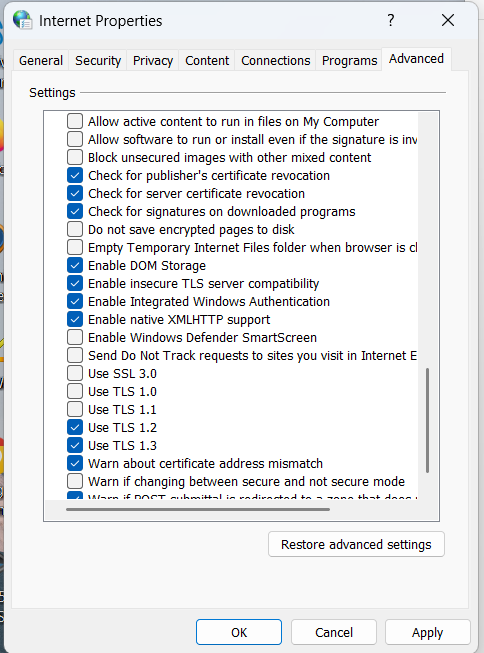Uncheck the Use TLS 1.2 box

pos(75,427)
